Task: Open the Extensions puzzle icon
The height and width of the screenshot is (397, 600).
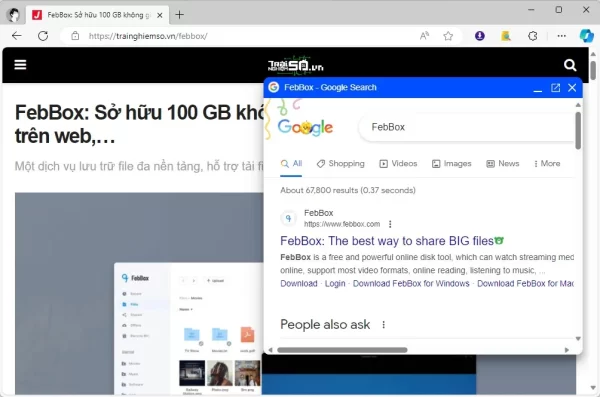Action: [x=532, y=36]
